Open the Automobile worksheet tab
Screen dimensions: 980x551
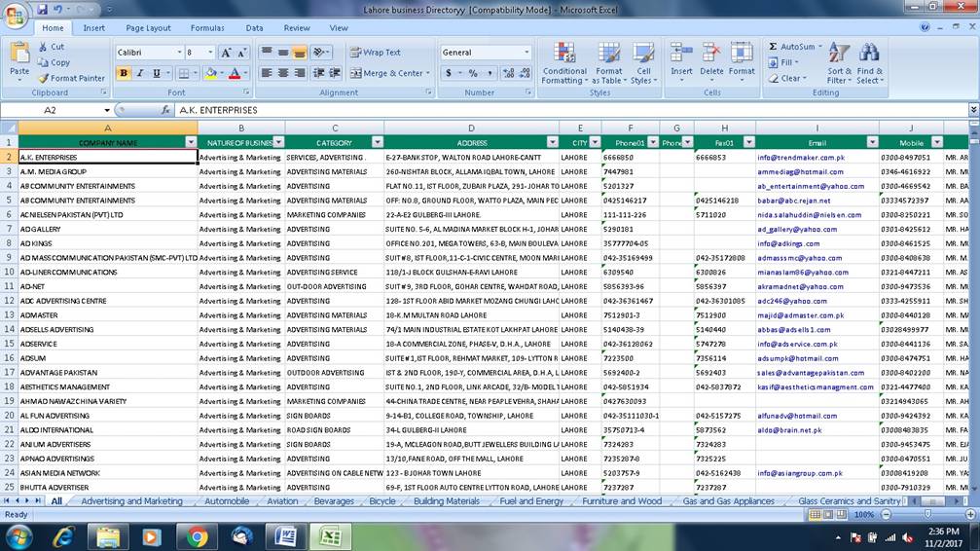click(226, 501)
